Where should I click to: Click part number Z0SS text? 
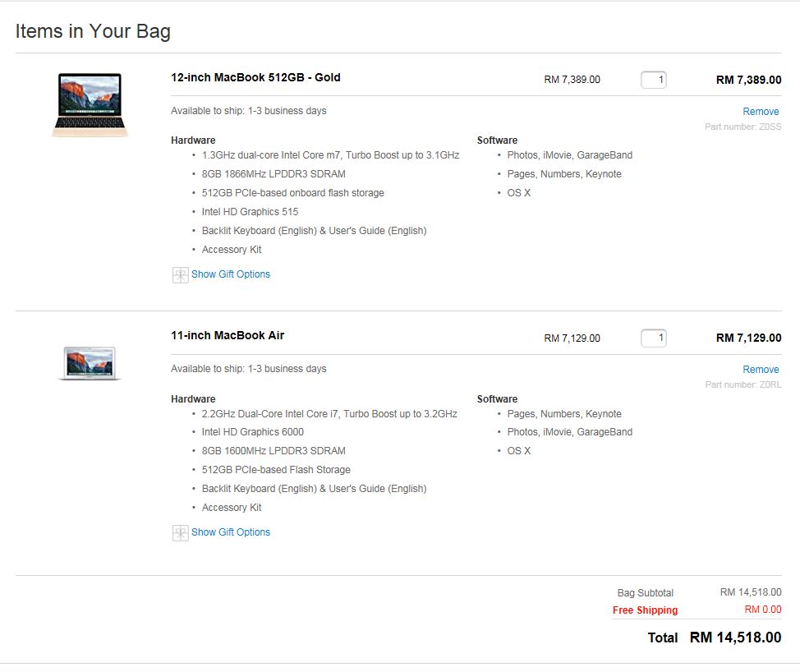743,127
